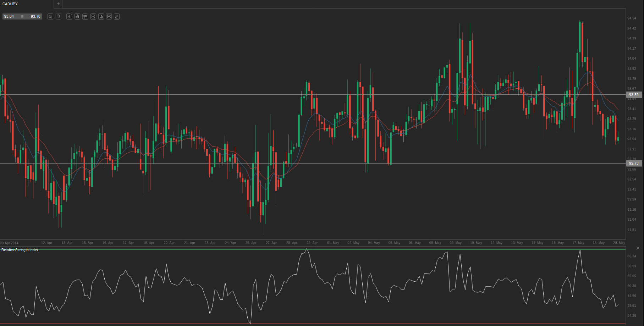The image size is (644, 326).
Task: Add a new chart tab
Action: [x=58, y=4]
